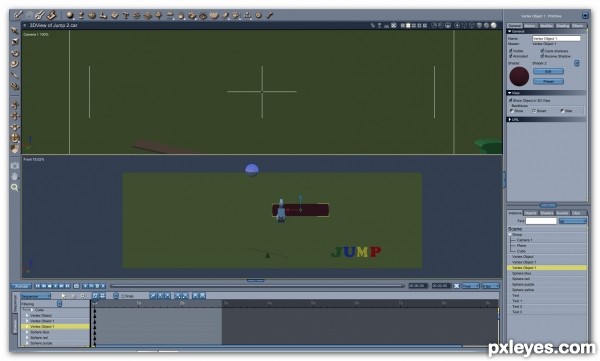600x361 pixels.
Task: Select the Sequencer vertical tab
Action: pyautogui.click(x=15, y=303)
